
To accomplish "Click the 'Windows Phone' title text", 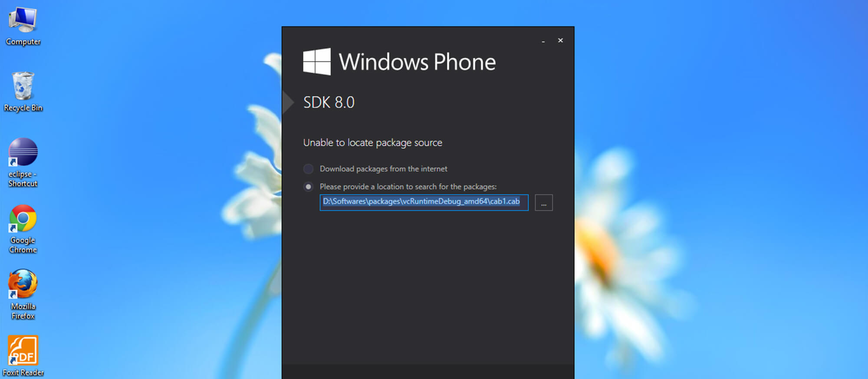I will 417,62.
